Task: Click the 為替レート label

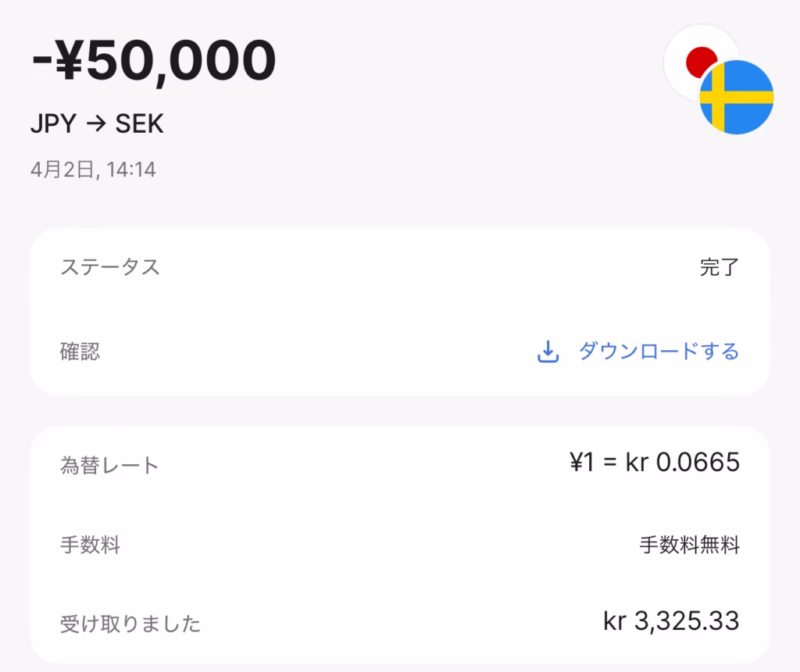Action: tap(109, 465)
